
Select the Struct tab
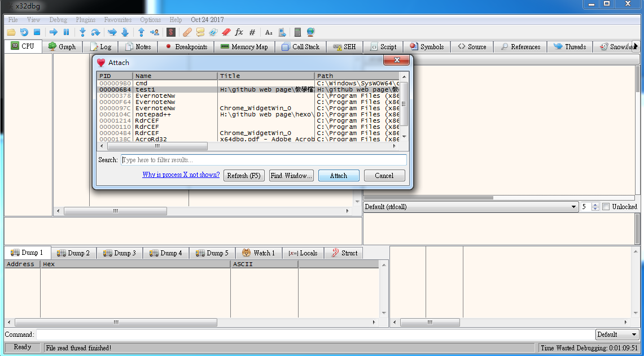[344, 253]
